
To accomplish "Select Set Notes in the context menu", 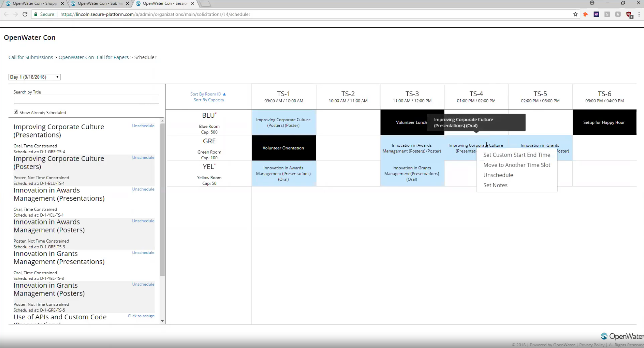I will tap(495, 185).
